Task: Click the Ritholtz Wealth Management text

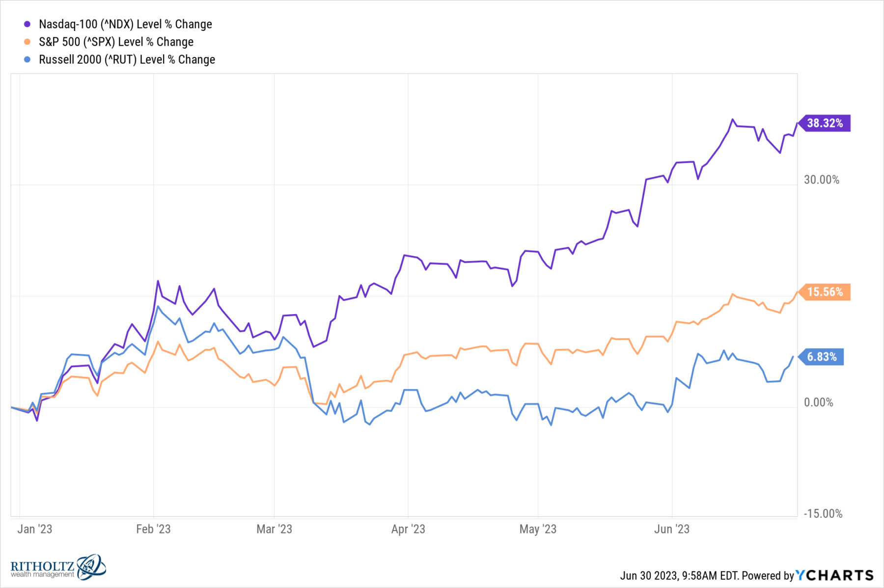Action: click(x=43, y=569)
